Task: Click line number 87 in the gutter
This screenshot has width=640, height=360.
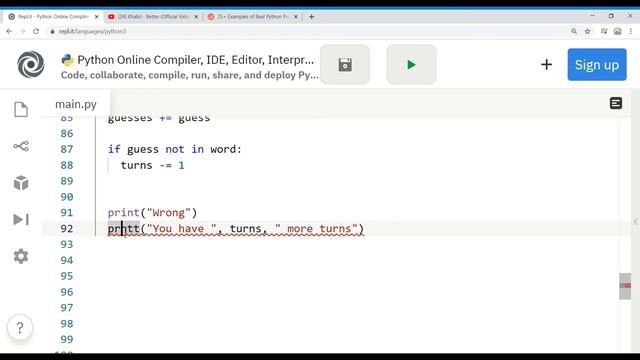Action: point(67,149)
